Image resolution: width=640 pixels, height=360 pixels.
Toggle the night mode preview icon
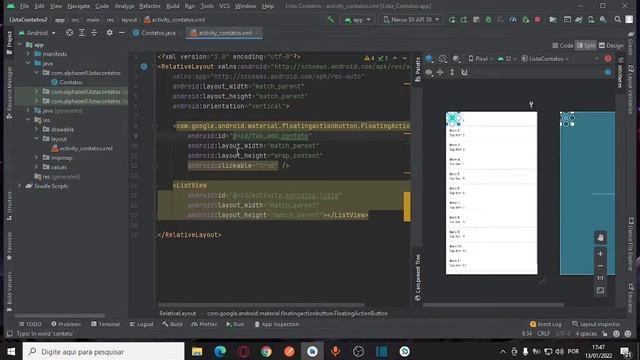(456, 59)
